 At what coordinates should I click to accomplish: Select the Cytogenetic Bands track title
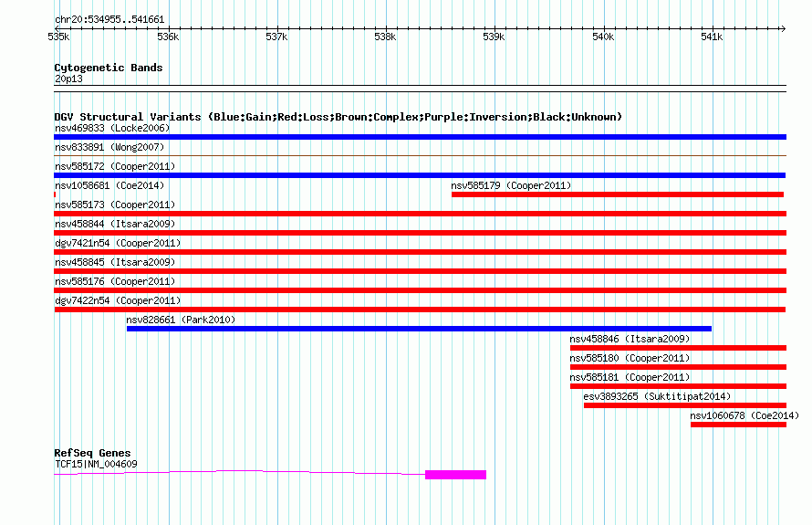109,68
